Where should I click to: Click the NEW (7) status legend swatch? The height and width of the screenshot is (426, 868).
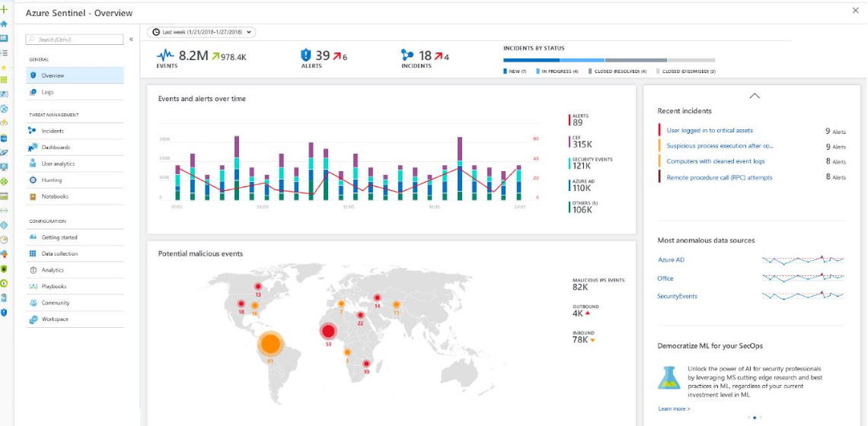505,72
